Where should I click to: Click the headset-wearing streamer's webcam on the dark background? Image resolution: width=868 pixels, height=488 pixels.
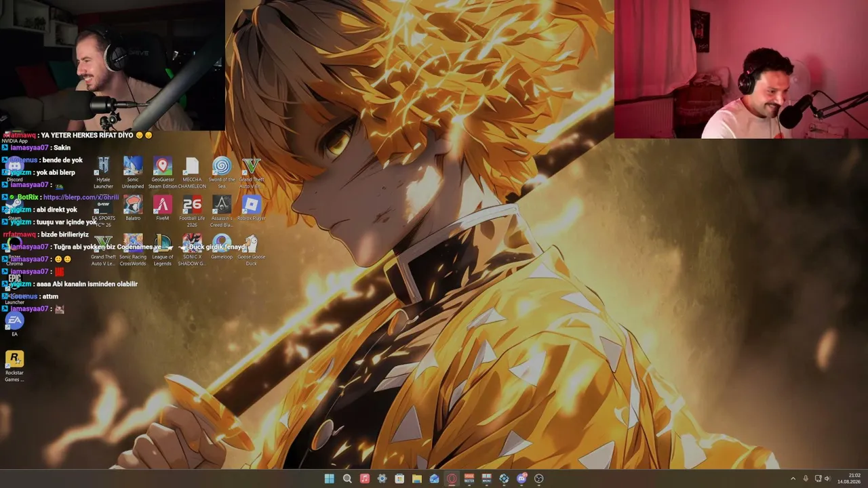coord(112,65)
